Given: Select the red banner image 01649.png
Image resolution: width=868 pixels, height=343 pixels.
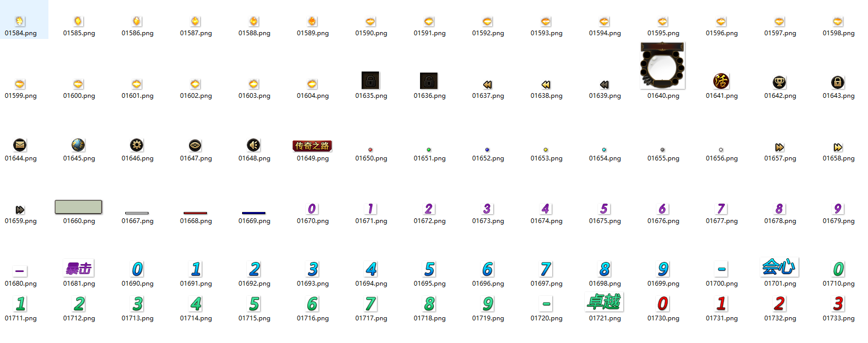Looking at the screenshot, I should click(312, 146).
